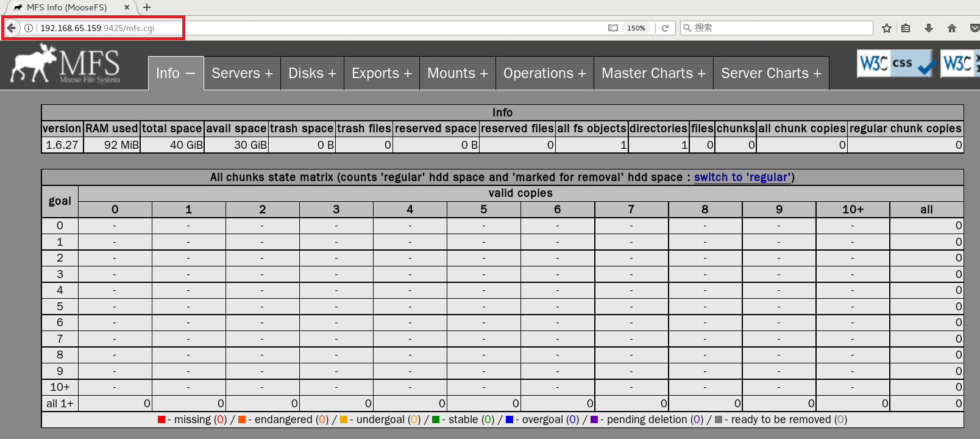This screenshot has height=439, width=980.
Task: Click the 'reserved files' column header
Action: pyautogui.click(x=517, y=129)
